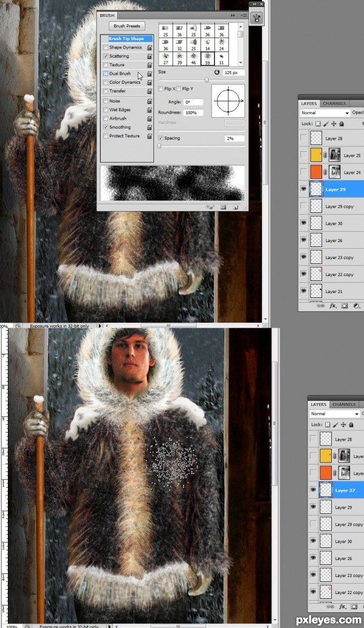Uncheck the Spacing checkbox
This screenshot has width=364, height=628.
pyautogui.click(x=161, y=138)
